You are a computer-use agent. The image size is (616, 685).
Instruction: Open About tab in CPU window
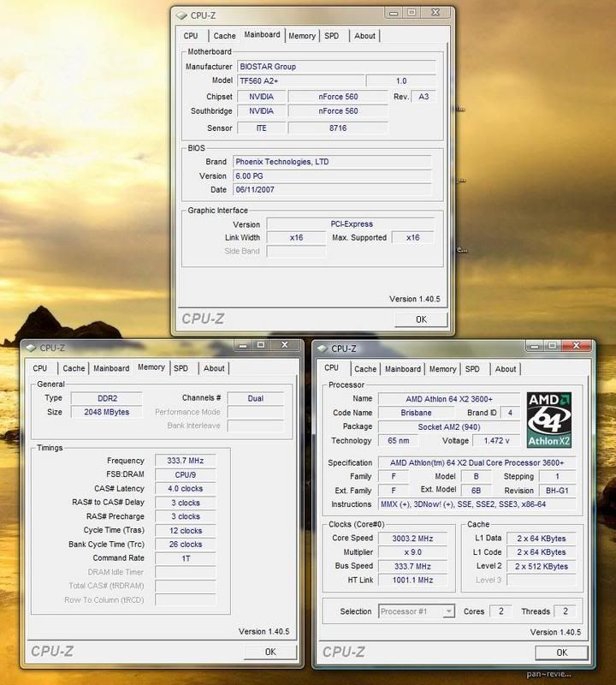pyautogui.click(x=506, y=369)
